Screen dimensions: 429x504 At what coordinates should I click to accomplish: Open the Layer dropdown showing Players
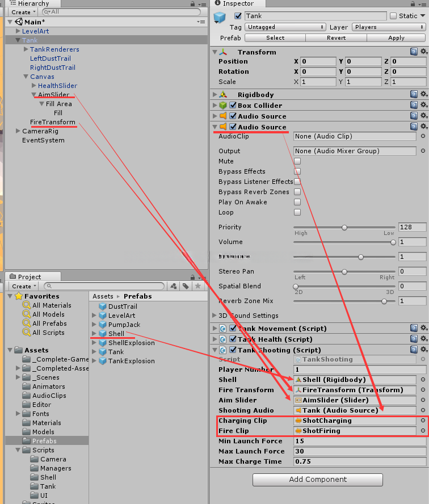click(389, 27)
